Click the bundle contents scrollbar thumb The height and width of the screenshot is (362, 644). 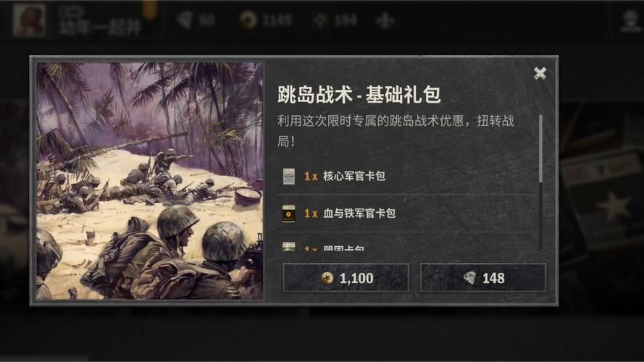[540, 148]
